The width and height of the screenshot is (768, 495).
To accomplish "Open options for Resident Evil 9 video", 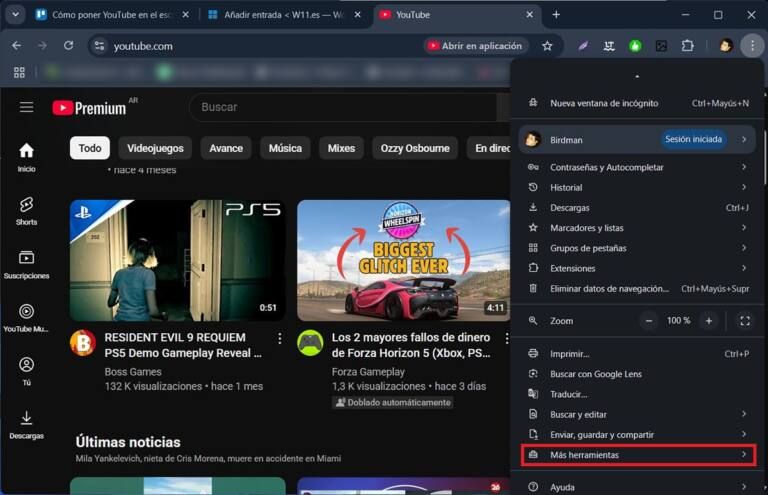I will tap(280, 338).
